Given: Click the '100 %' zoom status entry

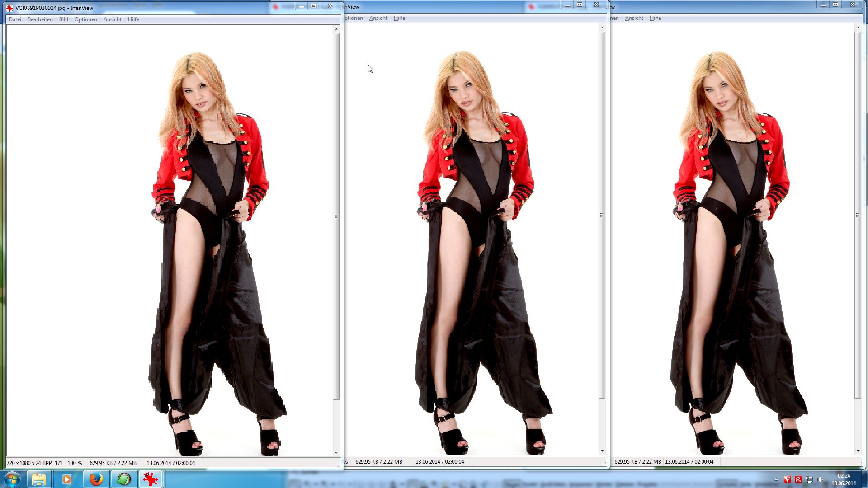Looking at the screenshot, I should point(75,463).
